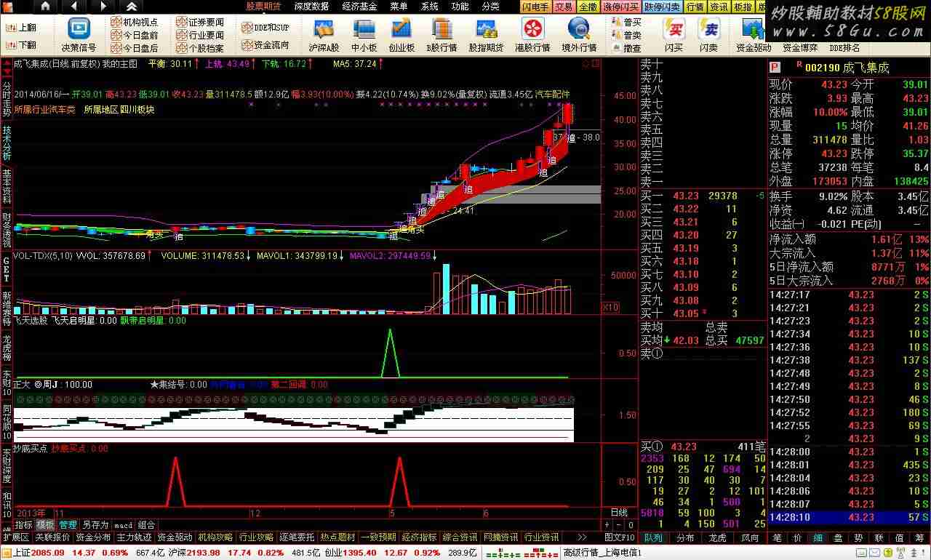Select 基本资料 side tab
Viewport: 931px width, 560px height.
[7, 187]
